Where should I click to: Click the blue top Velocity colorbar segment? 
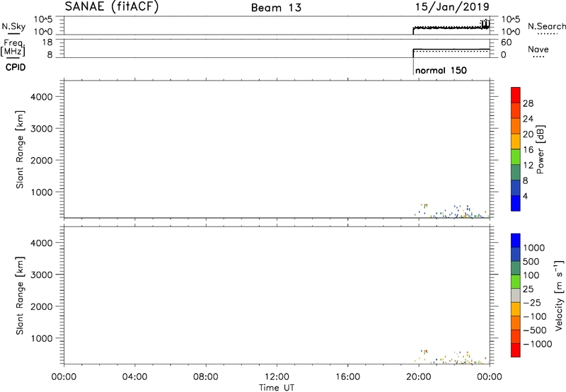point(516,241)
